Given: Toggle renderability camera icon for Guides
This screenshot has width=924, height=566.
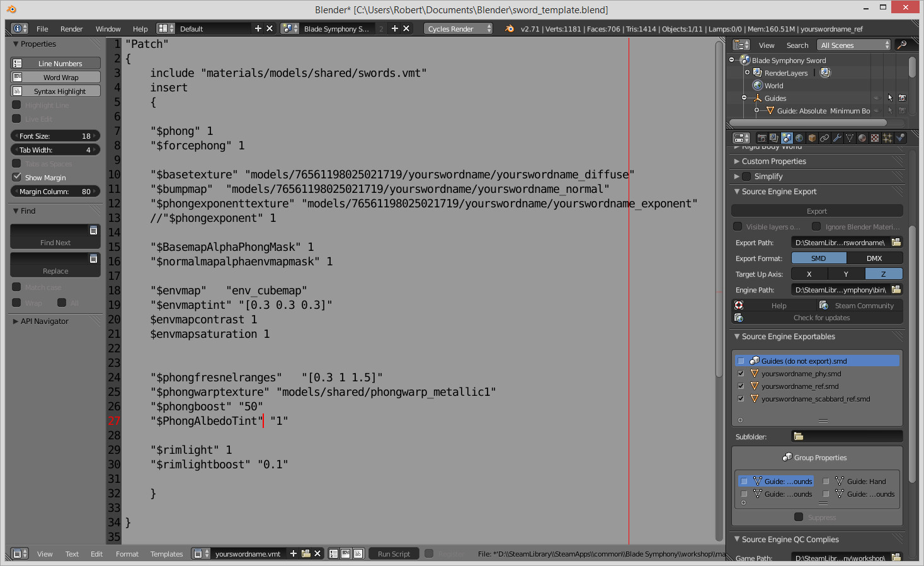Looking at the screenshot, I should [x=902, y=98].
